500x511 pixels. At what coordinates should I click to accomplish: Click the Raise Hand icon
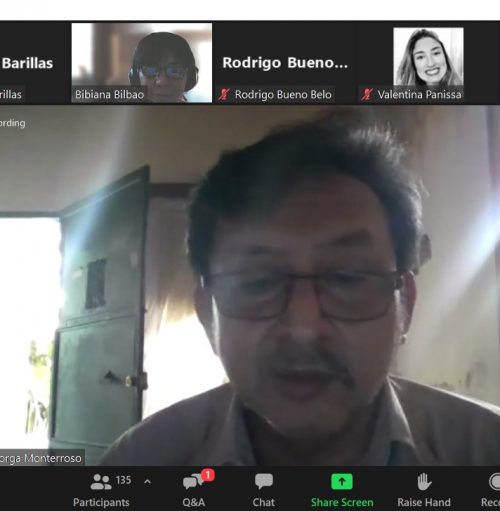pos(424,482)
